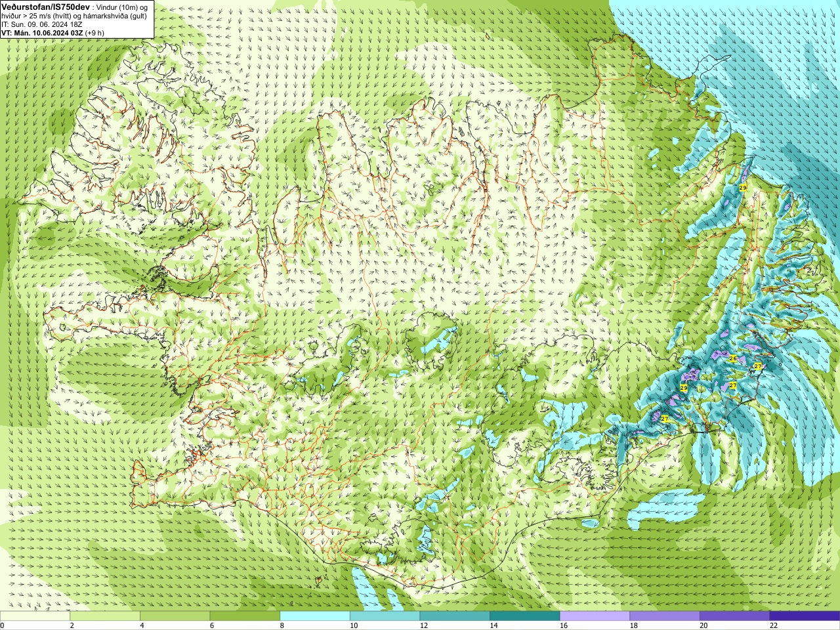Click the 2–4 m/s light green legend swatch

click(x=105, y=616)
